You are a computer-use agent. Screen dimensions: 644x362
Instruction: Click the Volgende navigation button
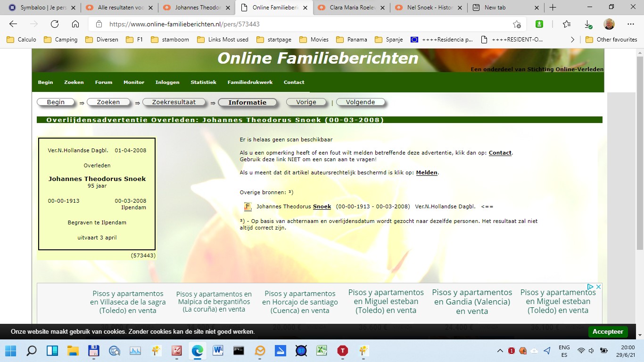click(x=360, y=102)
